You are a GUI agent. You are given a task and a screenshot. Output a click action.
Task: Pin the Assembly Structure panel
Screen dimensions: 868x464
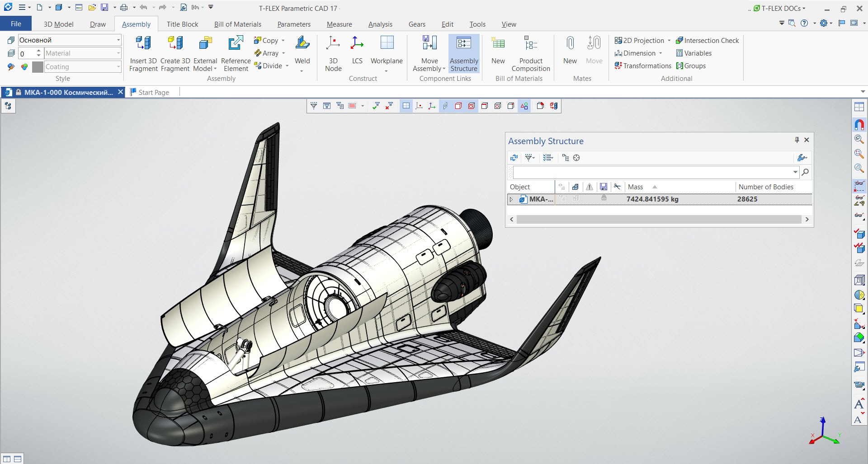pos(797,140)
